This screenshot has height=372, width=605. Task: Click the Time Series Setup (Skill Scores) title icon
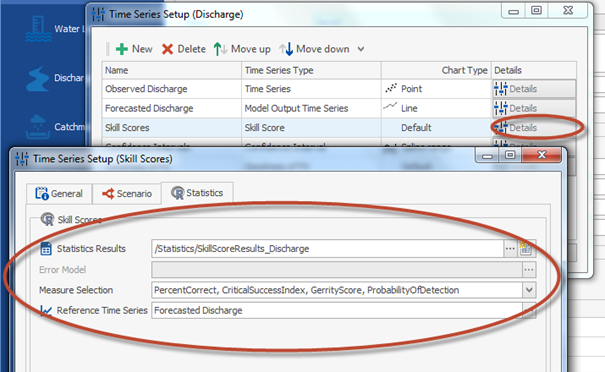(22, 159)
